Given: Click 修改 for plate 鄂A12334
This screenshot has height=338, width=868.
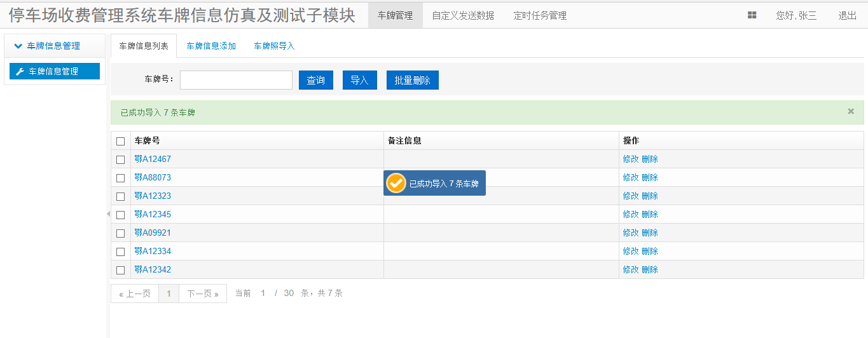Looking at the screenshot, I should (x=631, y=251).
